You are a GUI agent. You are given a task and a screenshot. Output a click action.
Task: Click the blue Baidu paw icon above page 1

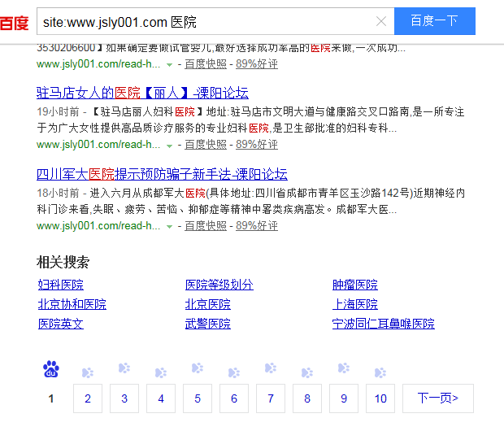coord(51,370)
